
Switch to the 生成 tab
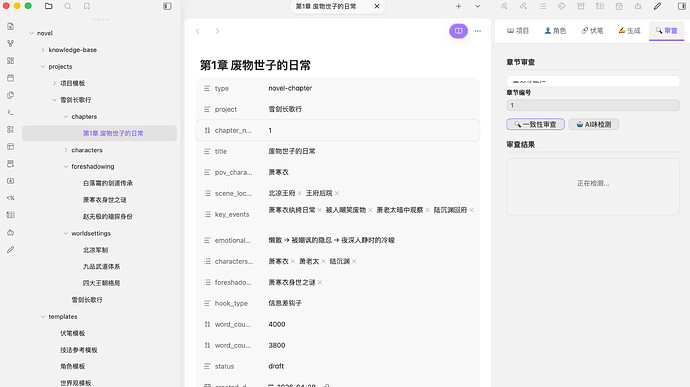click(629, 30)
